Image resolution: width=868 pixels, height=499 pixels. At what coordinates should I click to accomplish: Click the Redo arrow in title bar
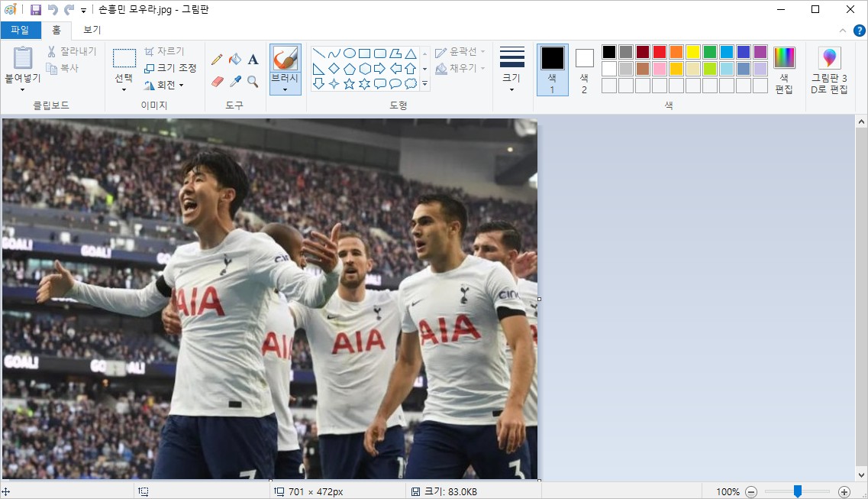[x=69, y=9]
